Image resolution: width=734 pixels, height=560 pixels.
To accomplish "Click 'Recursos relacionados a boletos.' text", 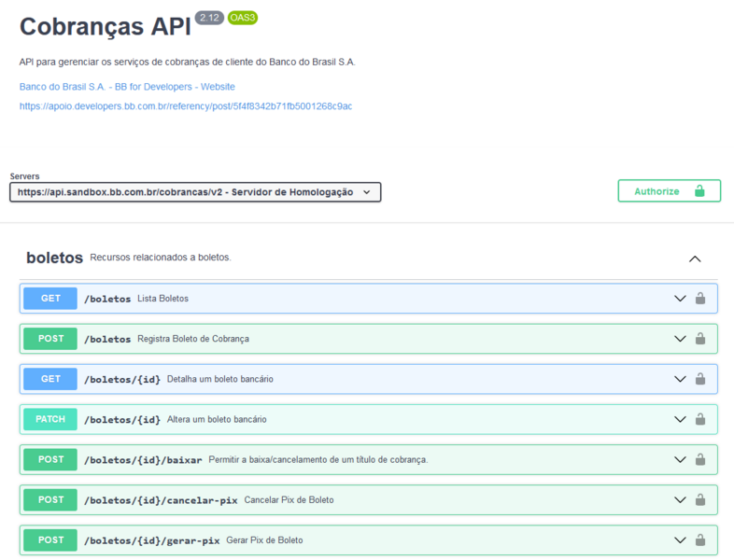I will 161,258.
